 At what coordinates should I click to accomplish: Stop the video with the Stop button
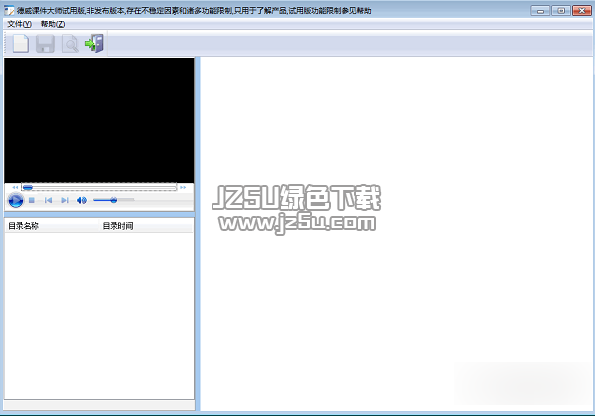[x=32, y=200]
